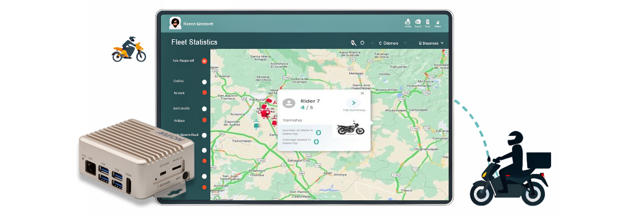Click the user avatar in the dashboard header
Viewport: 644px width, 218px height.
click(175, 23)
